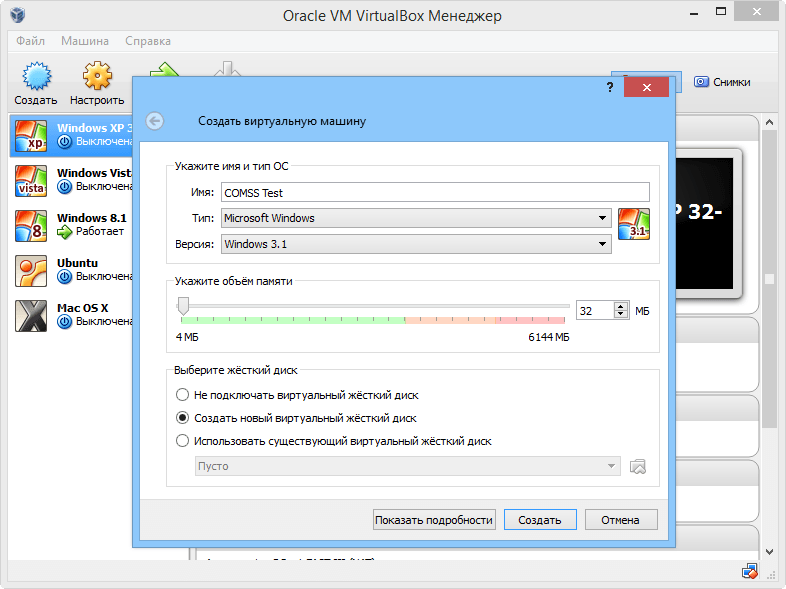Open the Пусто existing disk dropdown

click(408, 466)
